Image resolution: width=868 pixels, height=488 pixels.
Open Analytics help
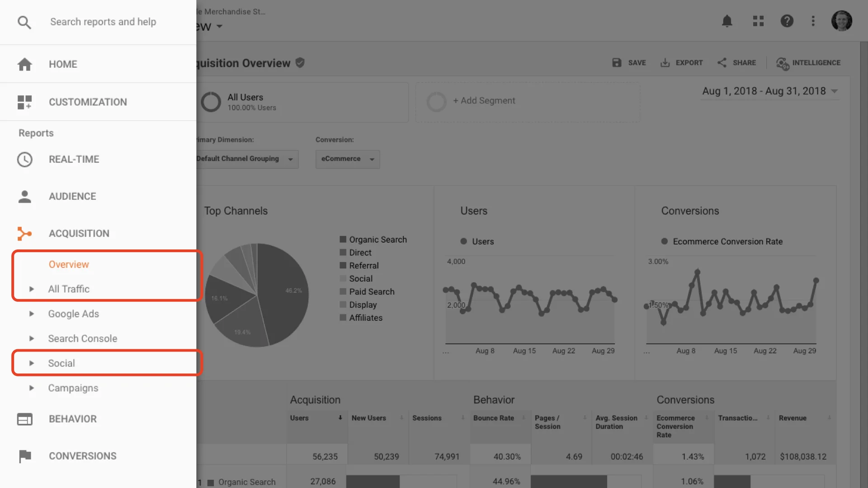click(x=787, y=21)
